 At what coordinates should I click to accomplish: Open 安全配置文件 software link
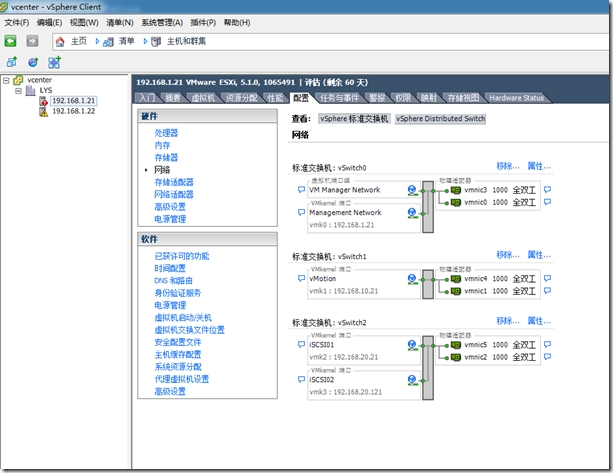(178, 342)
